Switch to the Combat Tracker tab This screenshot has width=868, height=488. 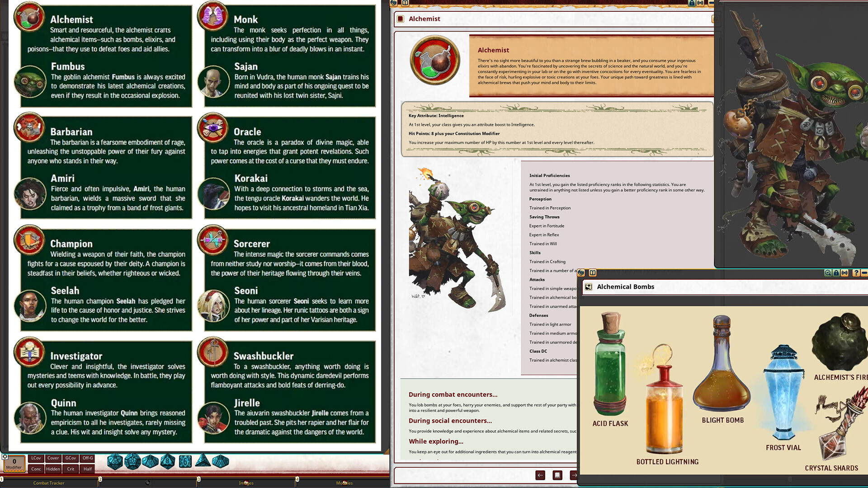(x=48, y=483)
